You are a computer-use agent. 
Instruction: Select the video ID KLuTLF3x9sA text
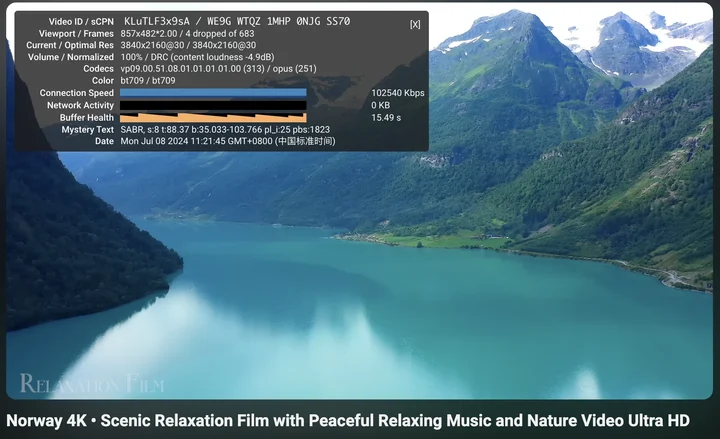pyautogui.click(x=157, y=21)
